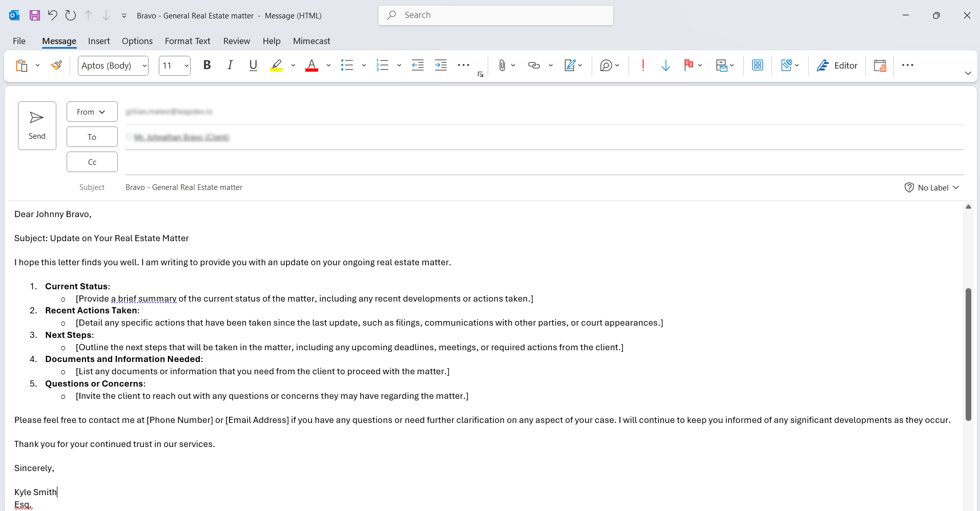
Task: Switch to the Insert tab
Action: click(x=99, y=41)
